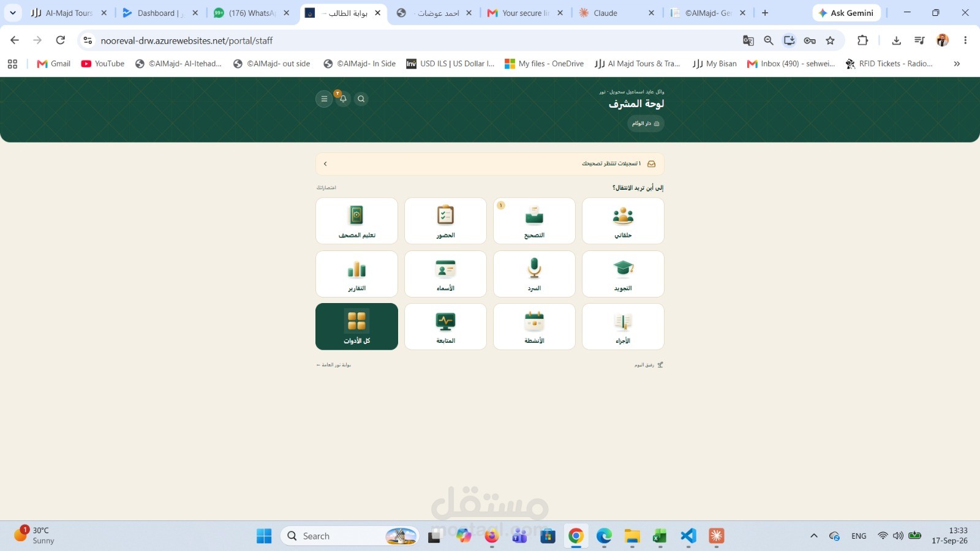Screen dimensions: 980x551
Task: Select the كل الأدوات all tools tile
Action: 356,326
